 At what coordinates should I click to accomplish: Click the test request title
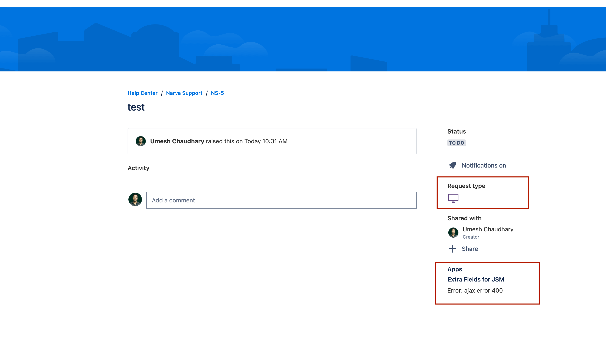(x=136, y=107)
